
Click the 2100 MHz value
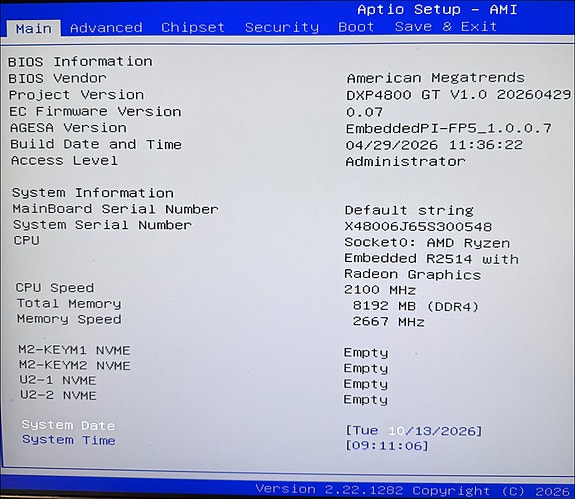[380, 290]
